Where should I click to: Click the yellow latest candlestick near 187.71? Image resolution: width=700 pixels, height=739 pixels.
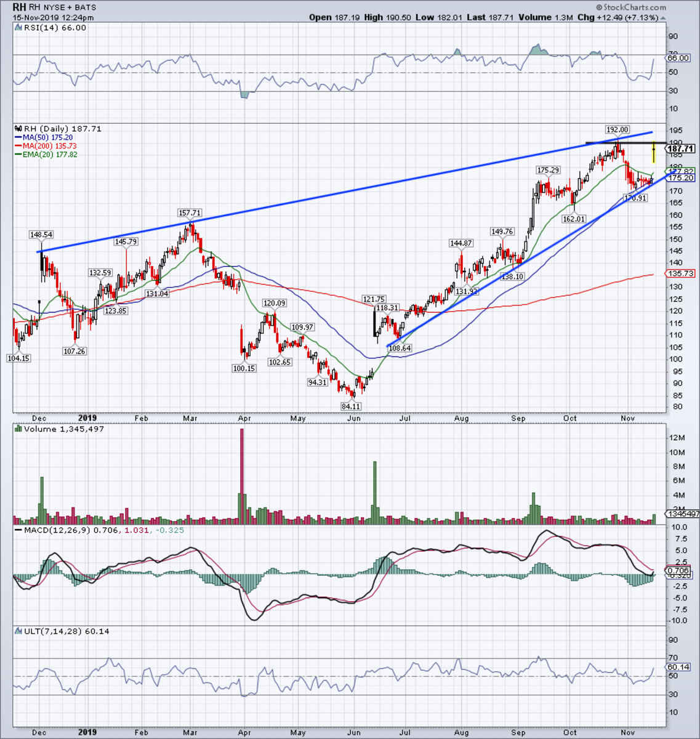[653, 152]
